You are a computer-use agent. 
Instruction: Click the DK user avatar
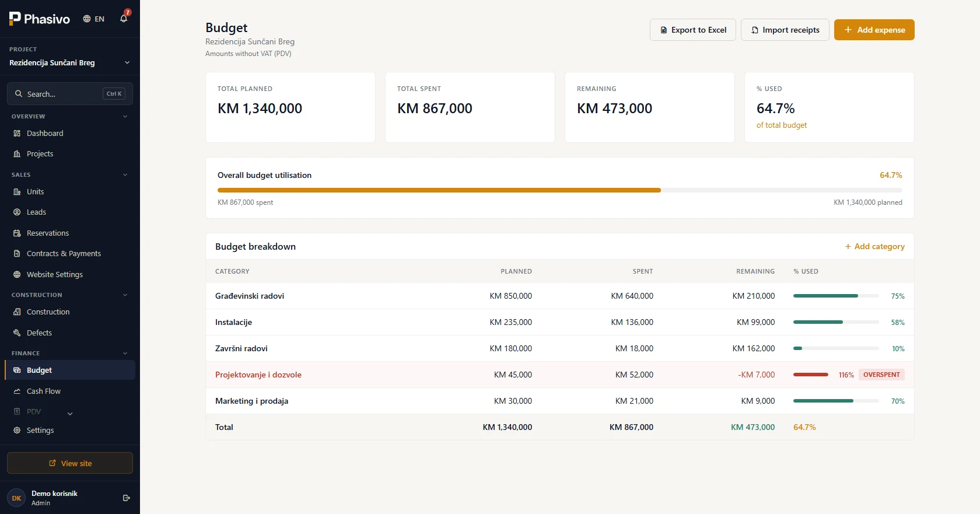[x=16, y=498]
